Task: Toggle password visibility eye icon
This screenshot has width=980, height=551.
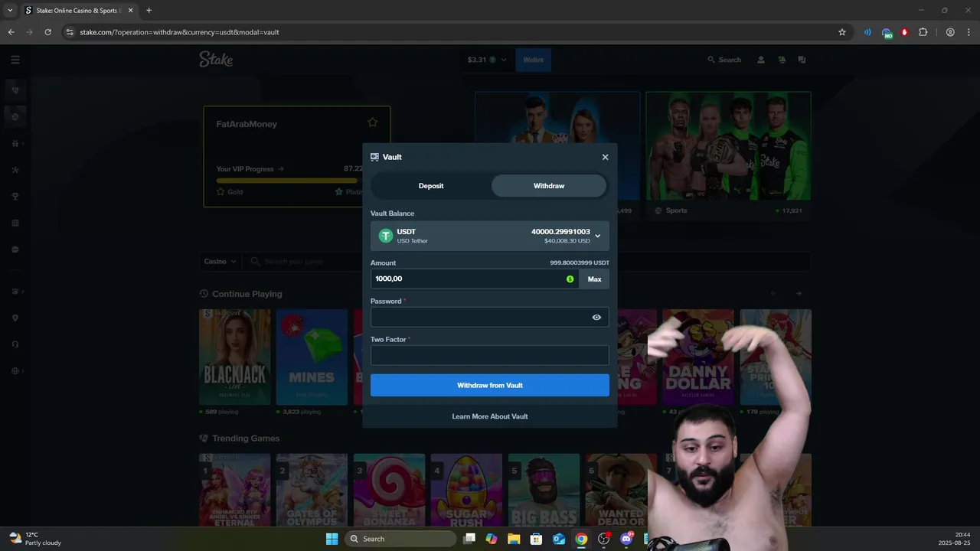Action: tap(596, 318)
